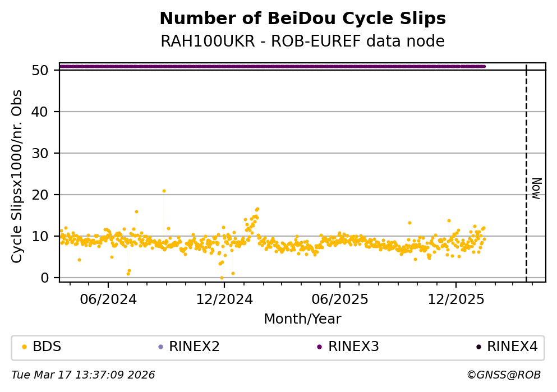Click the RAH100UKR station subtitle

(x=302, y=41)
